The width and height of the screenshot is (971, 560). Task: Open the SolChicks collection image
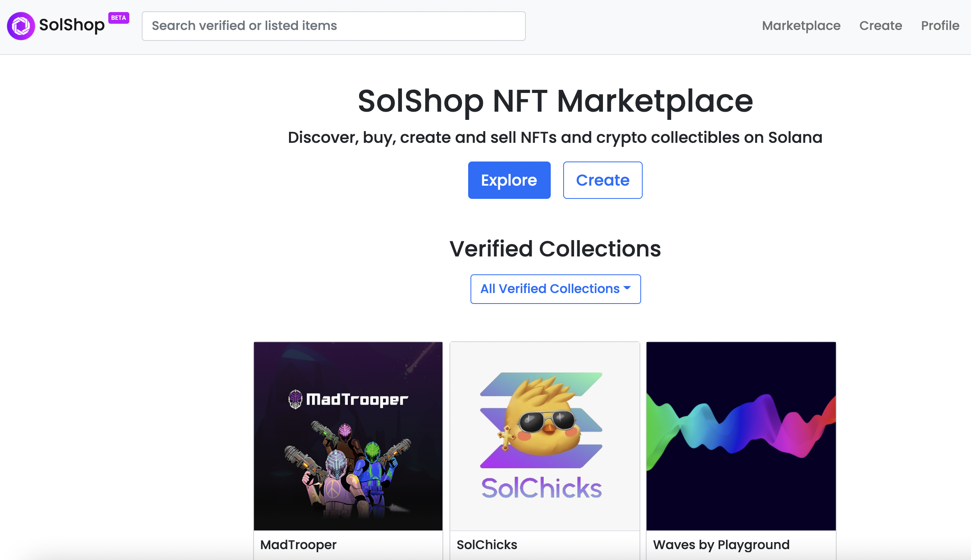545,436
